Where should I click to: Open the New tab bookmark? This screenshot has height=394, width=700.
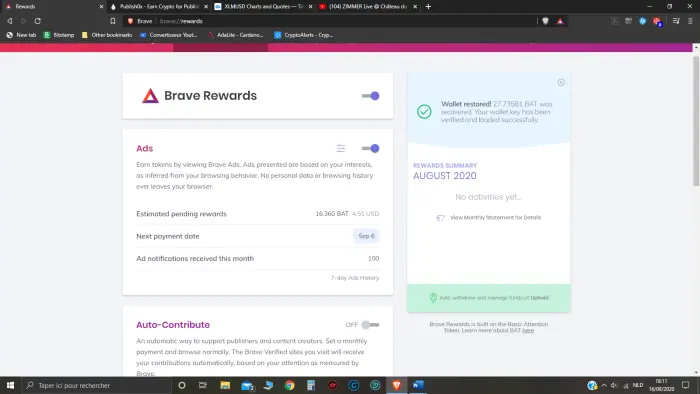21,35
